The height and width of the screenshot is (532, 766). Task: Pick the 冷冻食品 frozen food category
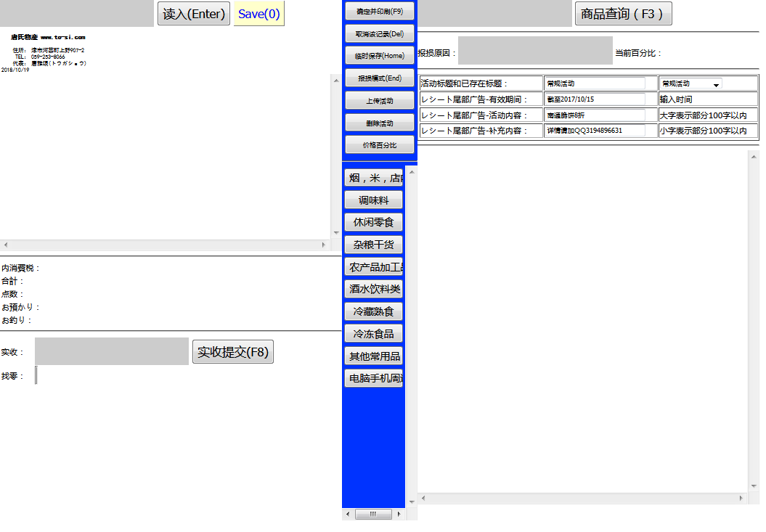pyautogui.click(x=373, y=334)
